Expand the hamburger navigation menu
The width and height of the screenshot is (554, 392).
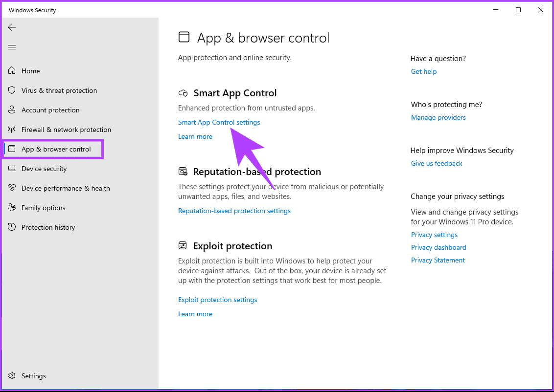[x=12, y=47]
